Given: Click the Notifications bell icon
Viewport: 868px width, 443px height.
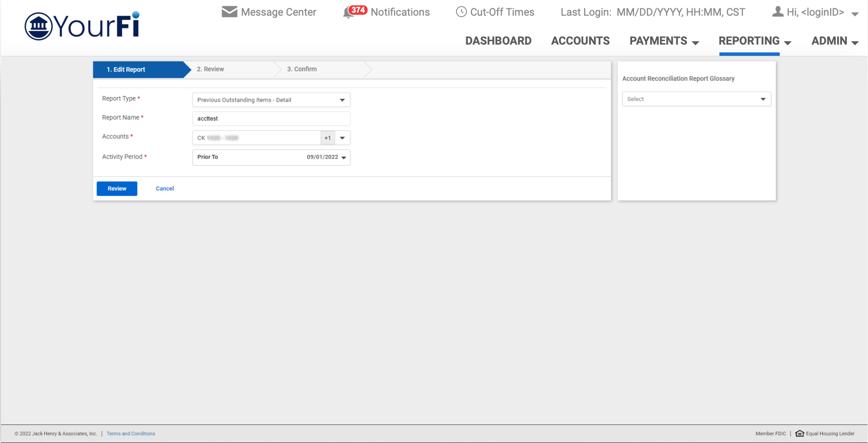Looking at the screenshot, I should (349, 12).
